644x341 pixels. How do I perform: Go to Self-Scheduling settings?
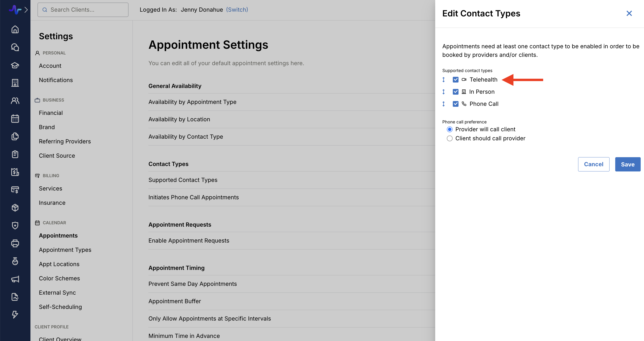click(60, 307)
